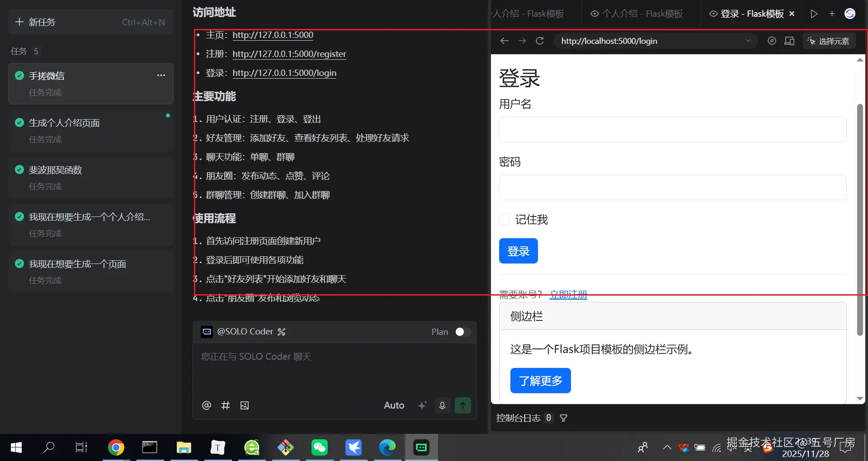This screenshot has height=461, width=868.
Task: Open WeChat from the taskbar
Action: (320, 447)
